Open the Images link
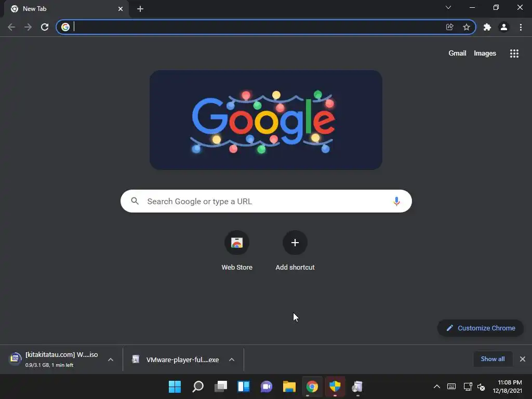532x399 pixels. (485, 54)
